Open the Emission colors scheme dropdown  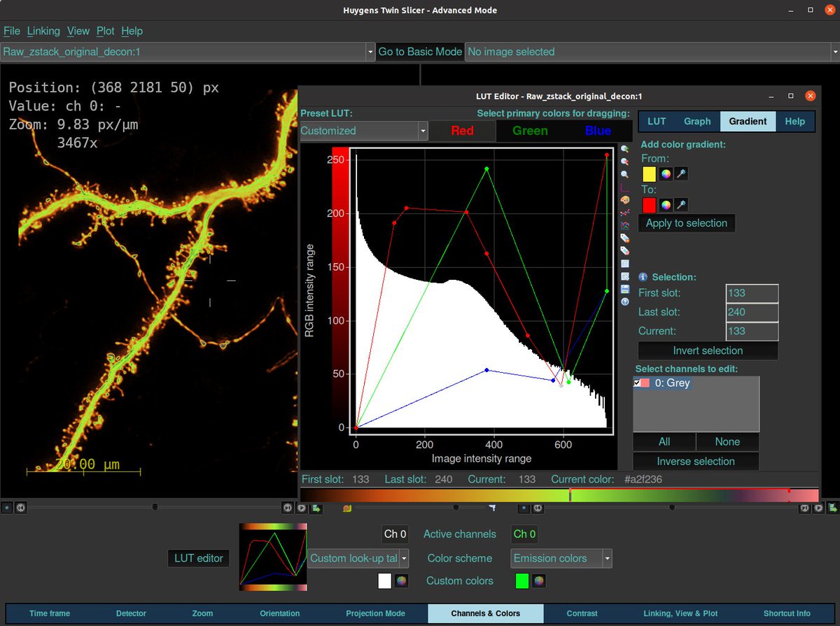[561, 558]
